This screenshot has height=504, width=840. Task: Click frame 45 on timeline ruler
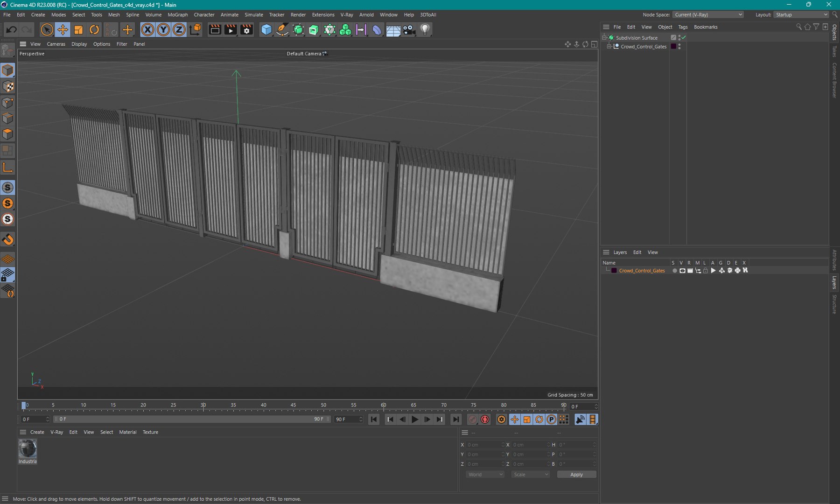293,405
